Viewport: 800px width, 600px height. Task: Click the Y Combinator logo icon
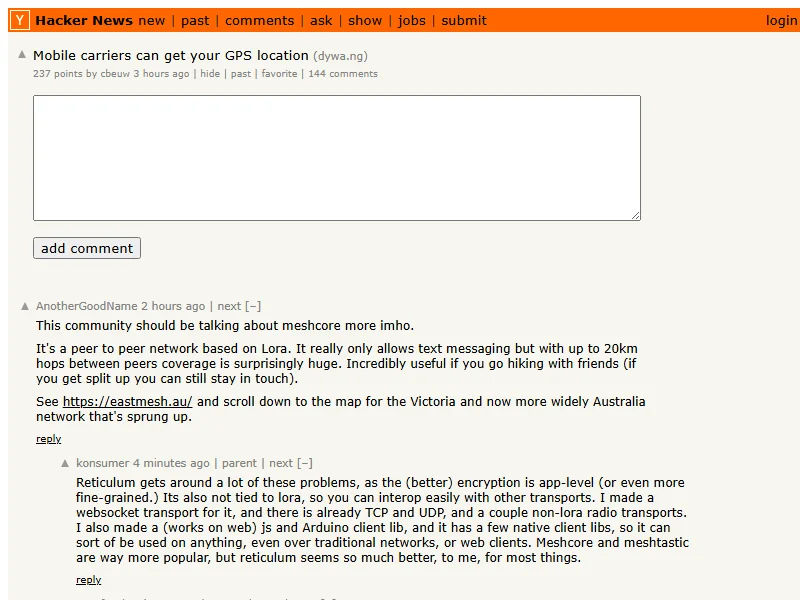[x=21, y=20]
